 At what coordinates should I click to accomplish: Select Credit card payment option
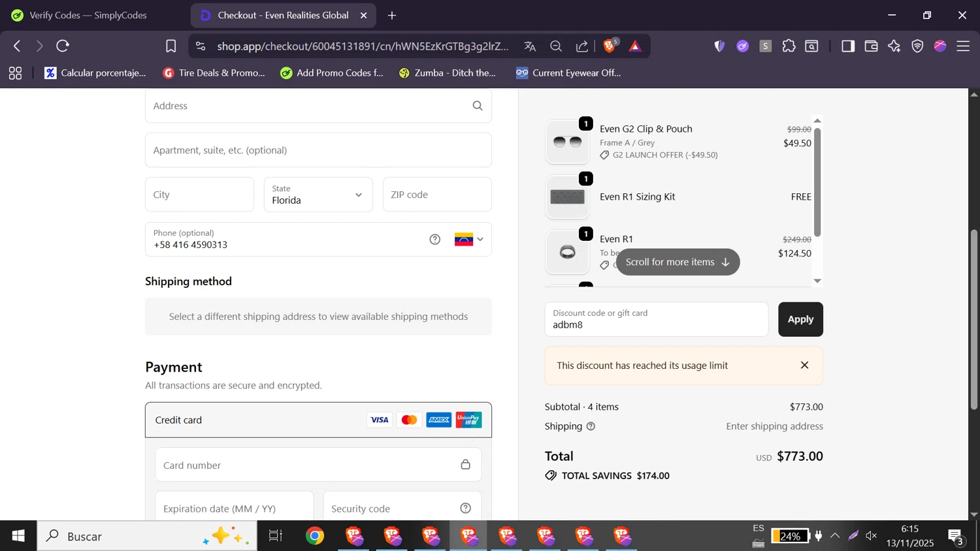pyautogui.click(x=318, y=420)
